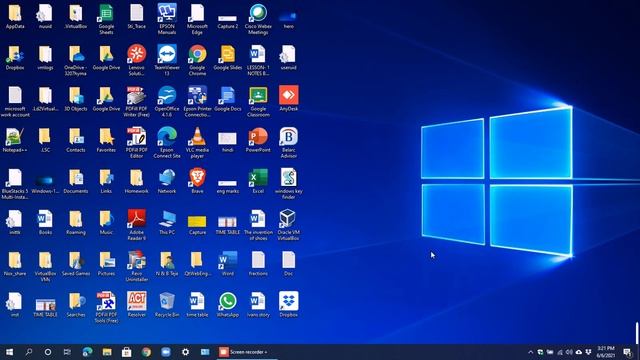Select the 3D Objects folder
The image size is (640, 360).
(x=76, y=98)
